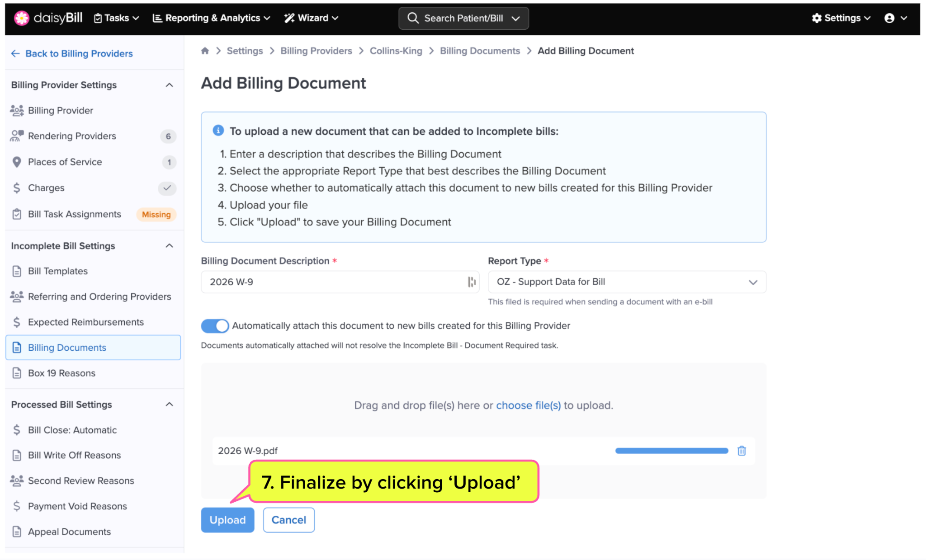Click the autofill icon in description field

[471, 282]
